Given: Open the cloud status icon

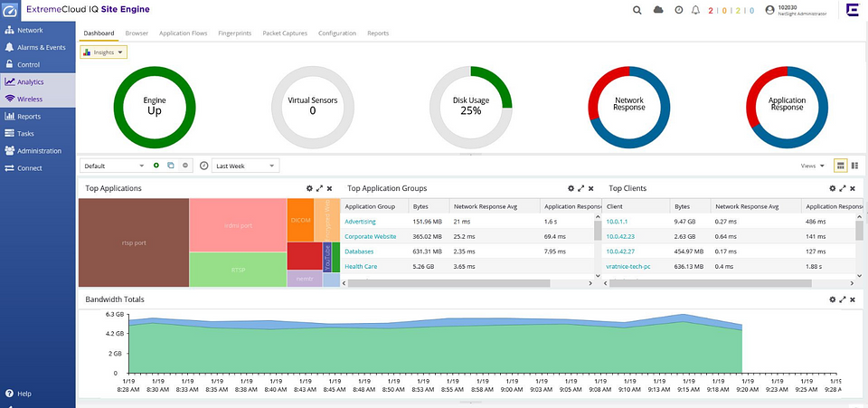Looking at the screenshot, I should click(658, 10).
